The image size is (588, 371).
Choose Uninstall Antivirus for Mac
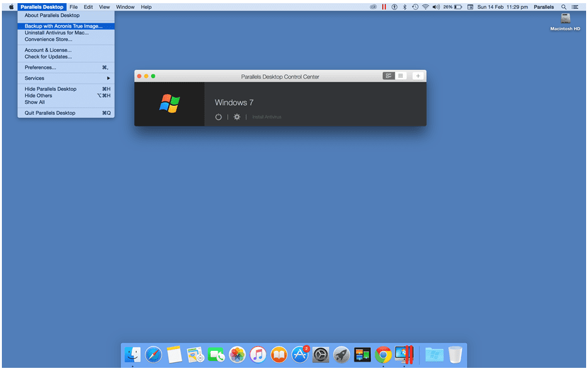click(66, 33)
